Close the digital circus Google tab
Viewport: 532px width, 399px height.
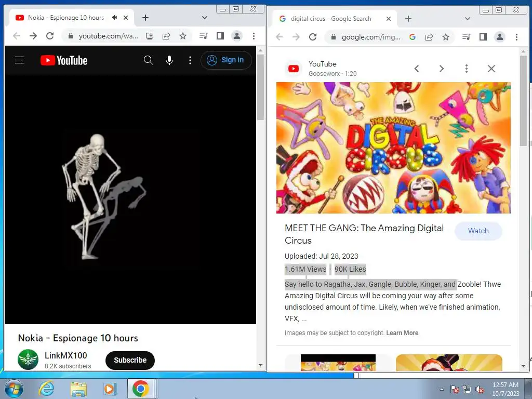click(389, 19)
